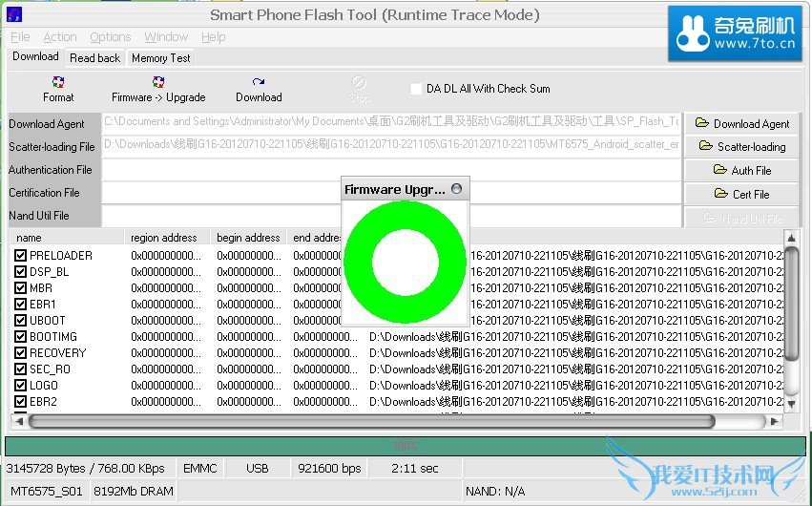Viewport: 812px width, 506px height.
Task: Uncheck the RECOVERY partition checkbox
Action: (x=20, y=352)
